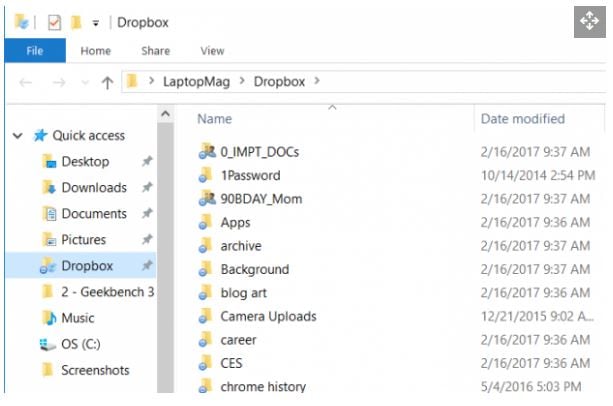
Task: Click Dropbox in the address breadcrumb
Action: (x=279, y=82)
